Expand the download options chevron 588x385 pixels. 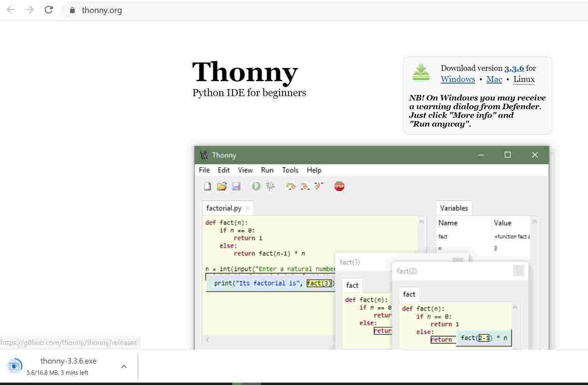coord(124,366)
